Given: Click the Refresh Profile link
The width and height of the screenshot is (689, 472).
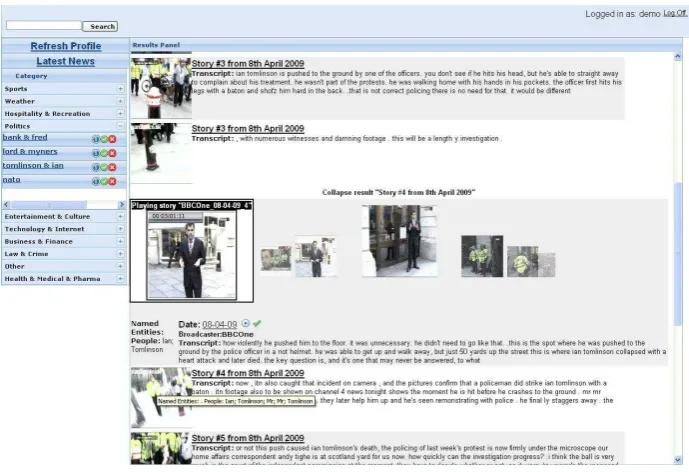Looking at the screenshot, I should tap(66, 46).
